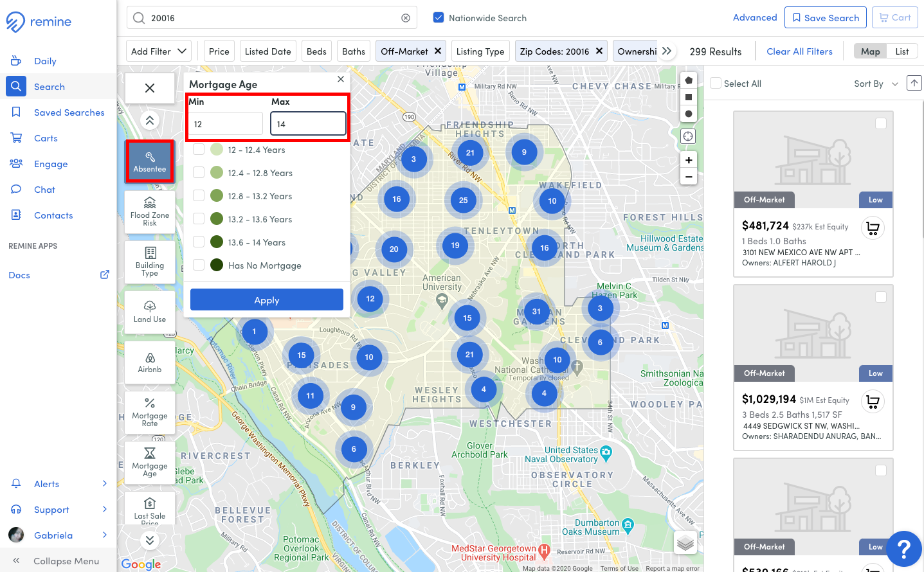Zoom in on the map
924x572 pixels.
tap(689, 160)
